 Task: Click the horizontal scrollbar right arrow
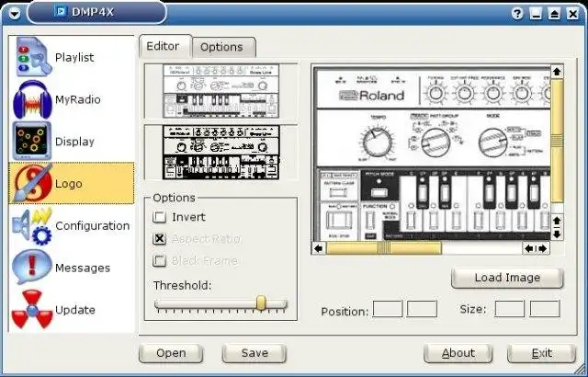543,248
